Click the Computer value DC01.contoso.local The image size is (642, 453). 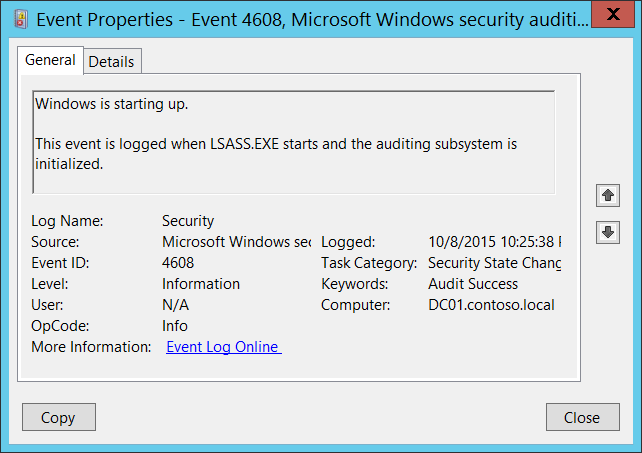pyautogui.click(x=490, y=305)
